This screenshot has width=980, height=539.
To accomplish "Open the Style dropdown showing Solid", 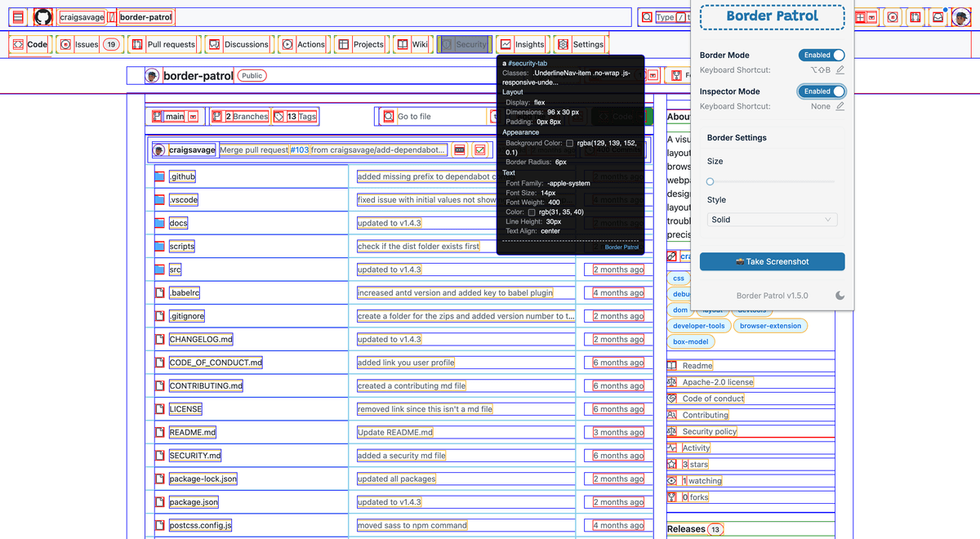I will point(772,220).
